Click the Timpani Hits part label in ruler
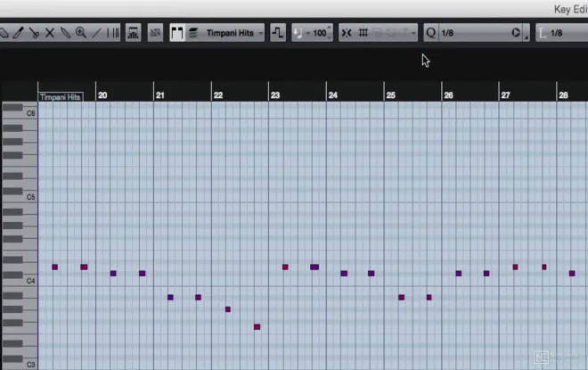 point(60,97)
